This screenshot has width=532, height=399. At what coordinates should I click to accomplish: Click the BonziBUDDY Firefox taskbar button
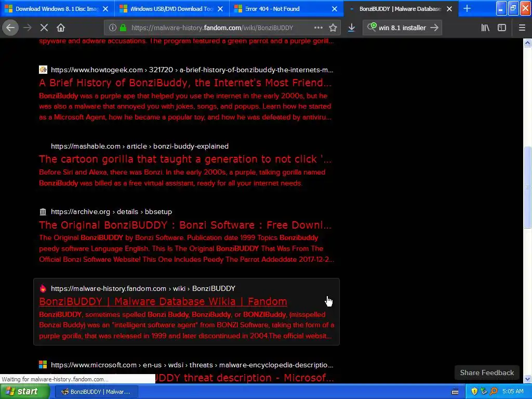point(96,392)
